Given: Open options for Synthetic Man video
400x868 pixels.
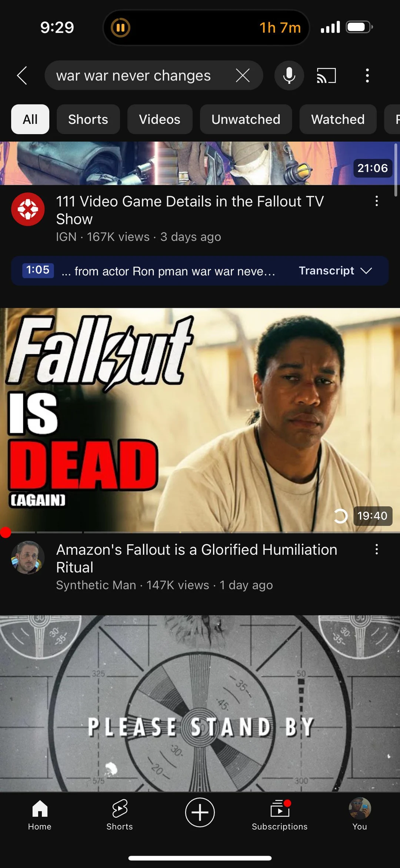Looking at the screenshot, I should coord(377,549).
